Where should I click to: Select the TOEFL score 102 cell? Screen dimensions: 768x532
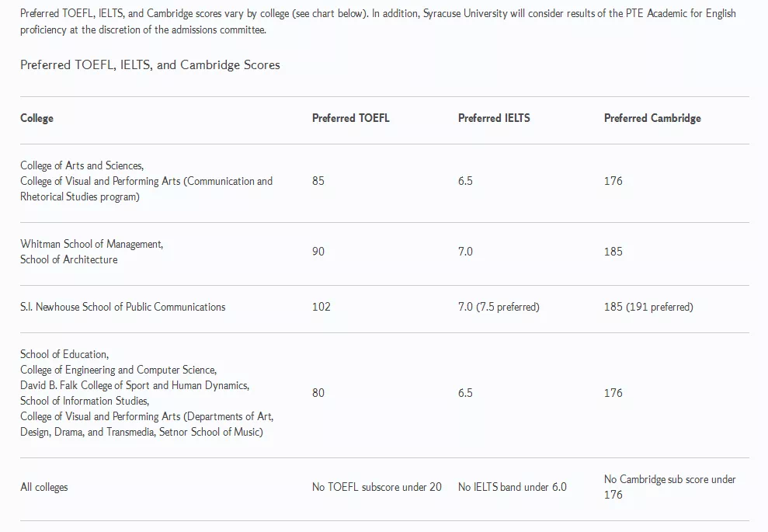[x=321, y=307]
